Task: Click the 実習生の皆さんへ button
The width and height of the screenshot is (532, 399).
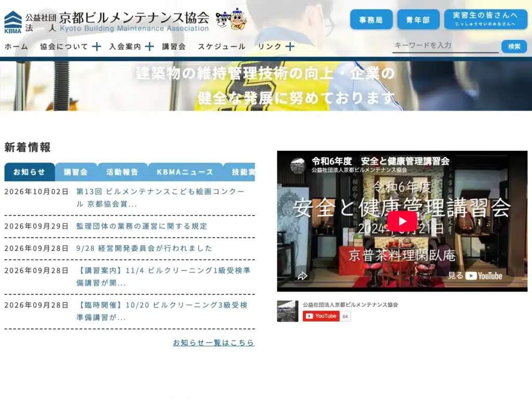Action: point(486,19)
